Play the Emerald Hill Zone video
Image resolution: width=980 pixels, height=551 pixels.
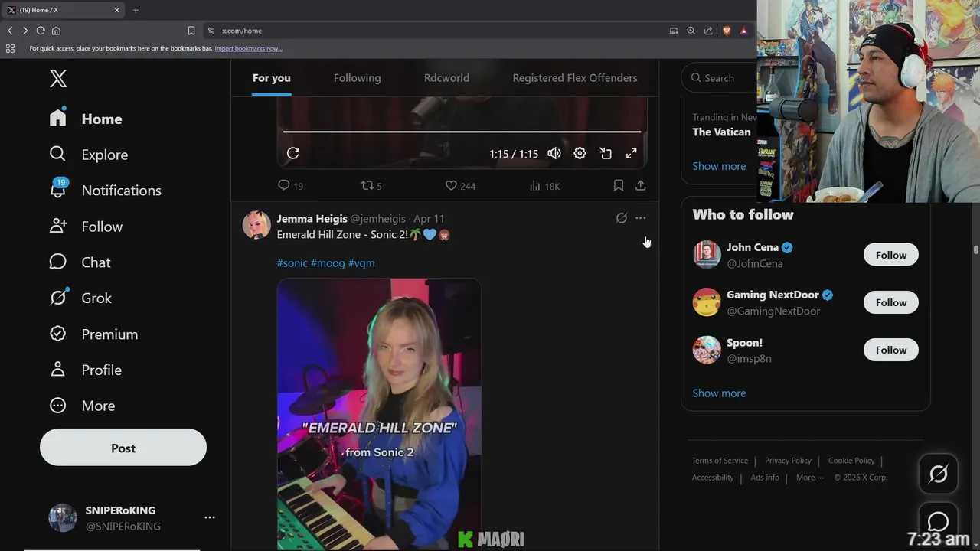(x=379, y=414)
